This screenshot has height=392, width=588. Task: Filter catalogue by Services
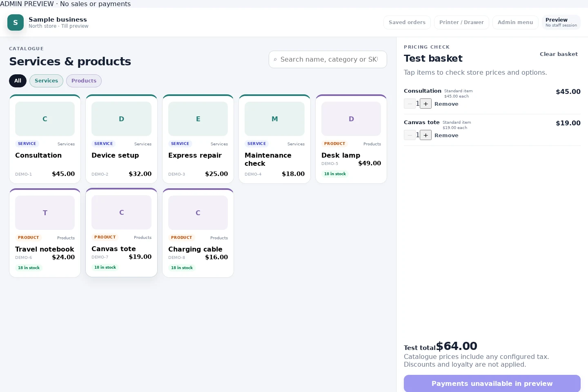[x=46, y=81]
